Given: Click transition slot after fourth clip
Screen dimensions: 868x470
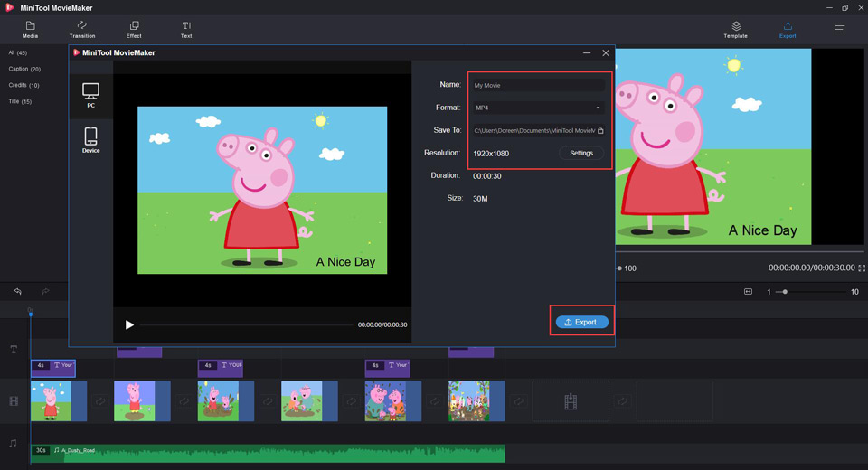Looking at the screenshot, I should (351, 400).
